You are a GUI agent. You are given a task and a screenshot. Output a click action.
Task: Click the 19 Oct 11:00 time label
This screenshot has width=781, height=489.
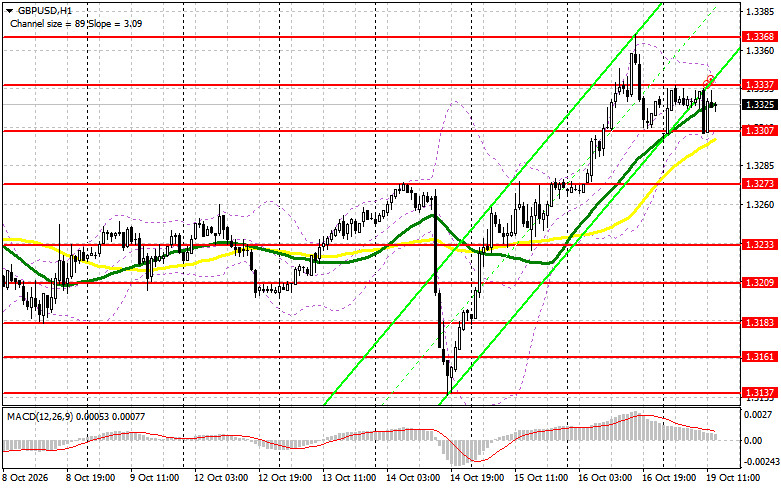[732, 478]
